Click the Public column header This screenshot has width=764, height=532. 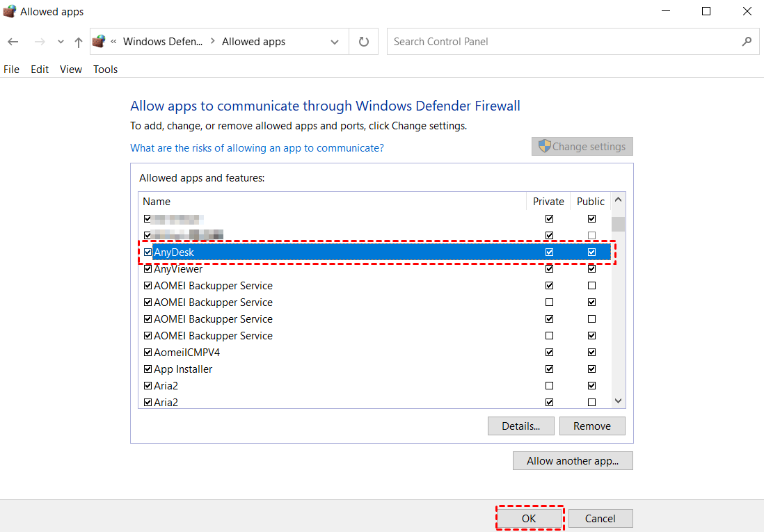coord(591,201)
